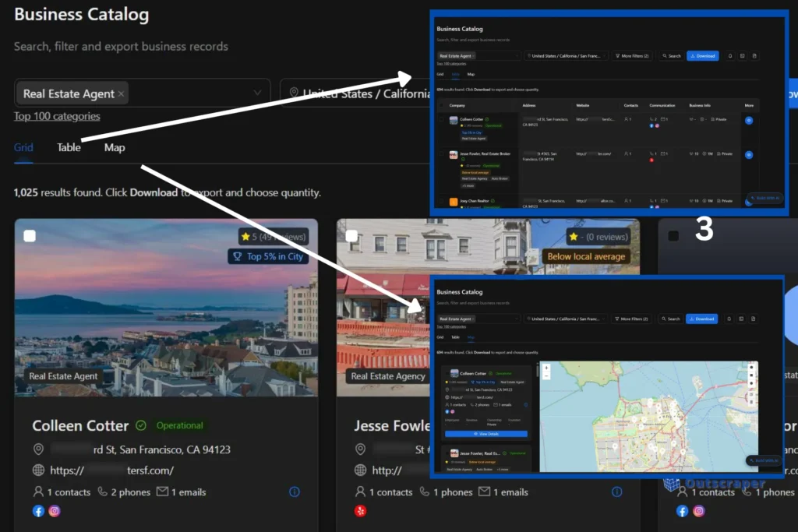Screen dimensions: 798x532
Task: Click the San Francisco map in the inset
Action: (649, 417)
